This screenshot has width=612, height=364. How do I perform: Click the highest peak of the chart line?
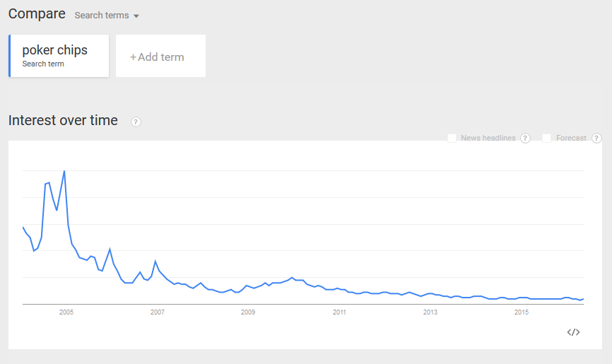(x=64, y=171)
